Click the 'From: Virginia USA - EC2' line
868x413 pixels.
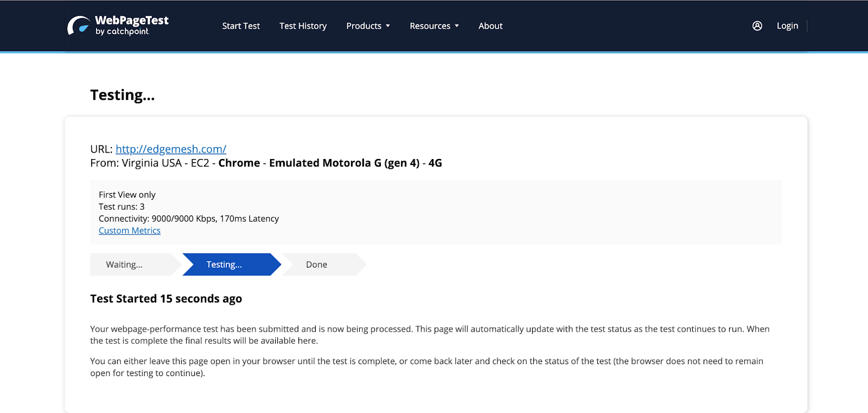(x=266, y=163)
